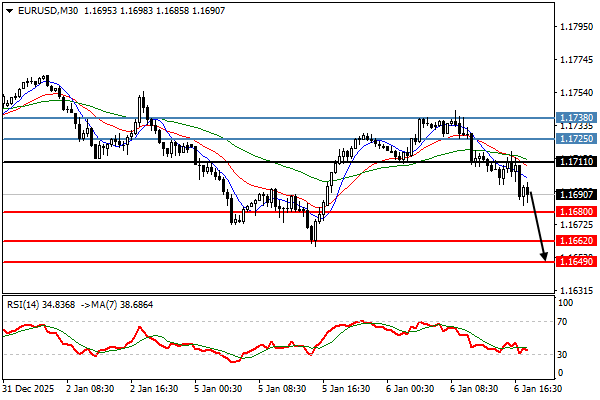The width and height of the screenshot is (600, 400).
Task: Select the 1.17250 blue resistance price label
Action: click(x=574, y=139)
